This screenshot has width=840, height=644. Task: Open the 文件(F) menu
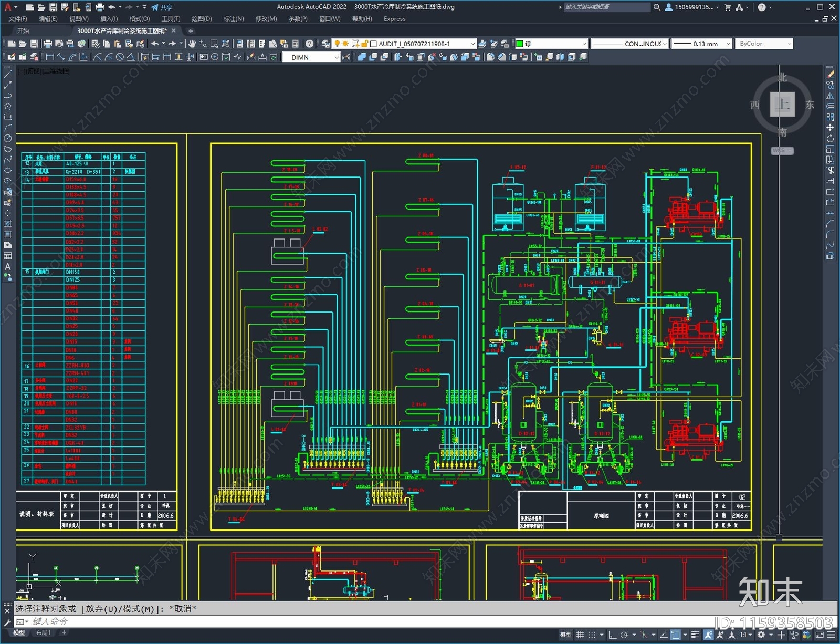(x=18, y=19)
